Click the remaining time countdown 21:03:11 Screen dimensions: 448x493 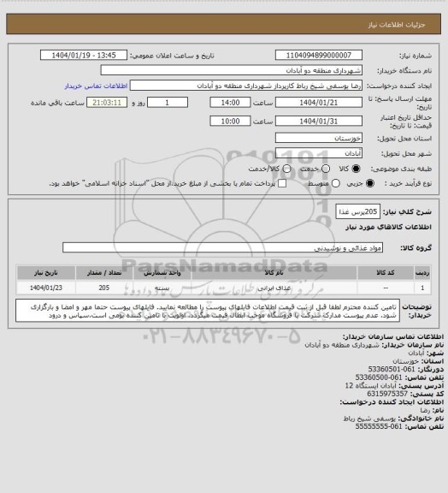107,103
